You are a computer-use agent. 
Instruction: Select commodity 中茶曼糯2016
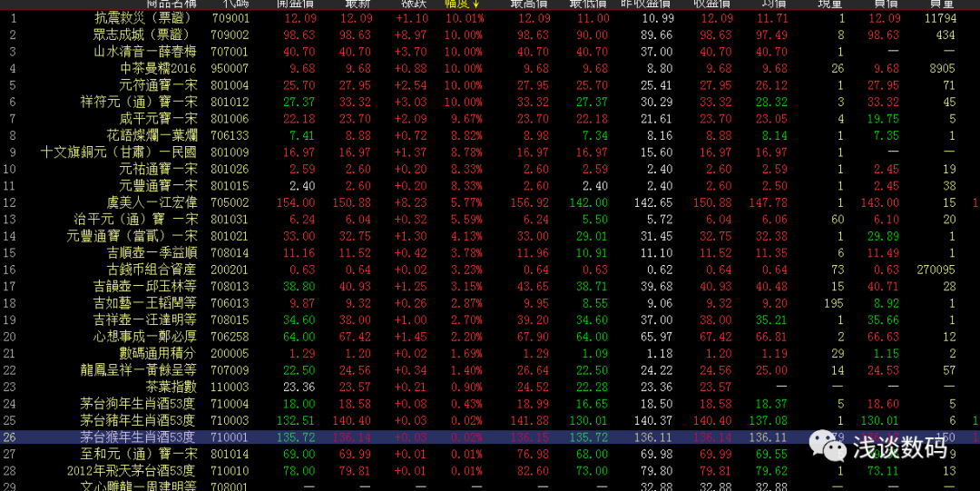click(158, 68)
